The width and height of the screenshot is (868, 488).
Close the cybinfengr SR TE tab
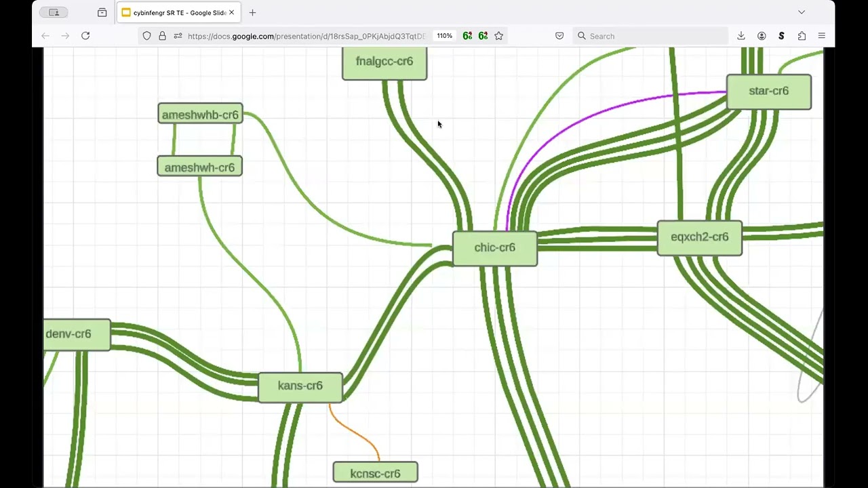click(x=231, y=12)
